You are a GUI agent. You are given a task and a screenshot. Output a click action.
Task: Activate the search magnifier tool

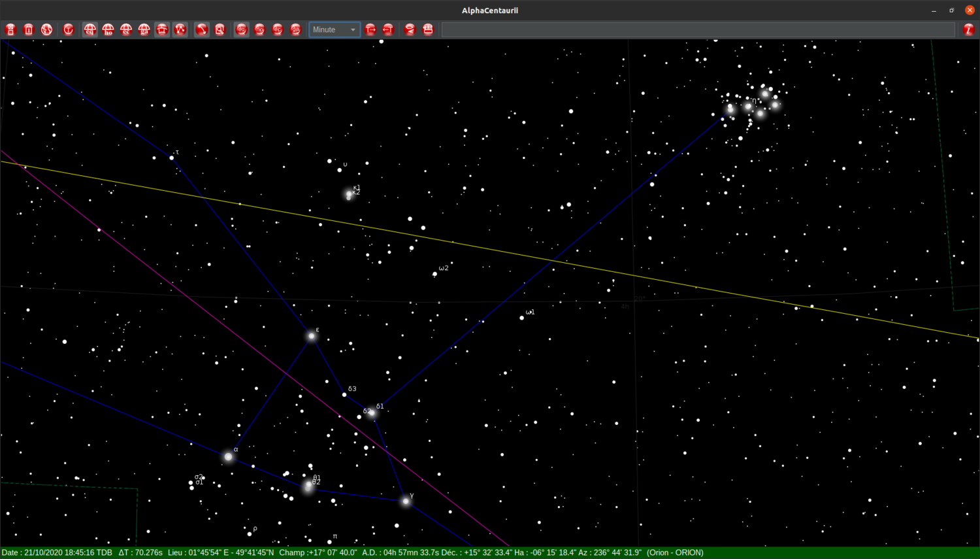[x=220, y=29]
